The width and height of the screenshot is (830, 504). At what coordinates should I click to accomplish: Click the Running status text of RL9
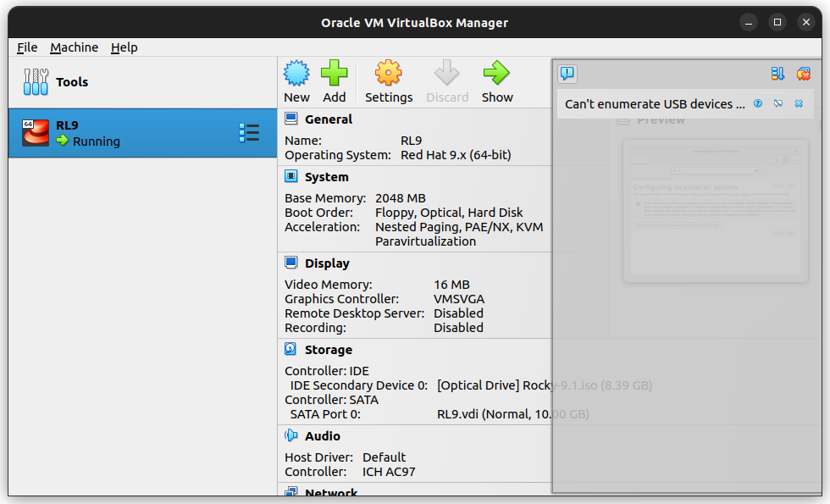(97, 141)
